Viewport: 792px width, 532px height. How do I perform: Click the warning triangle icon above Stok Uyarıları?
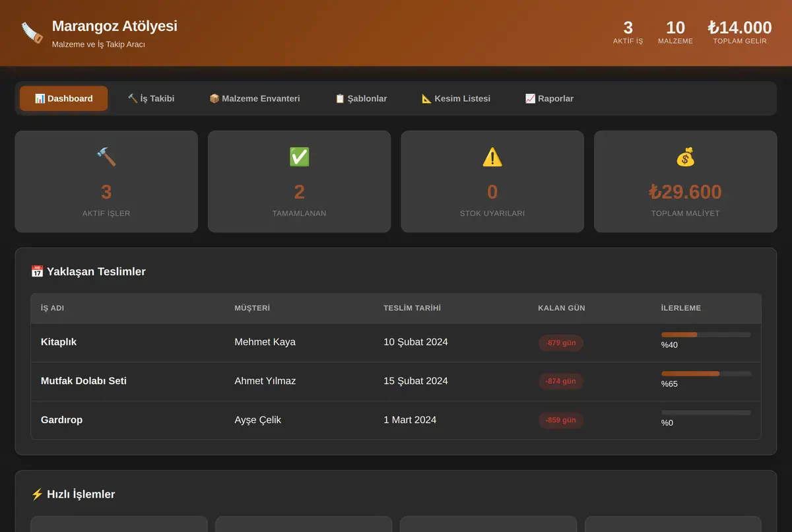pyautogui.click(x=492, y=156)
